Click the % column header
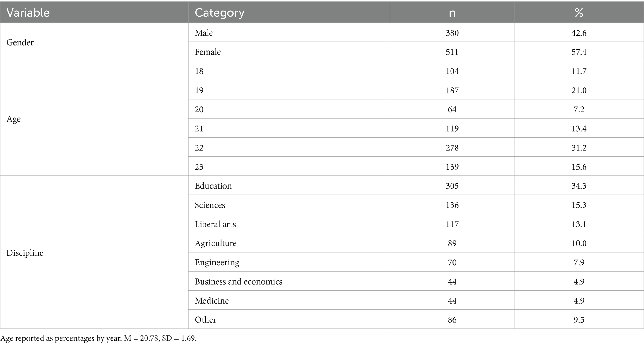This screenshot has height=345, width=644. [579, 12]
